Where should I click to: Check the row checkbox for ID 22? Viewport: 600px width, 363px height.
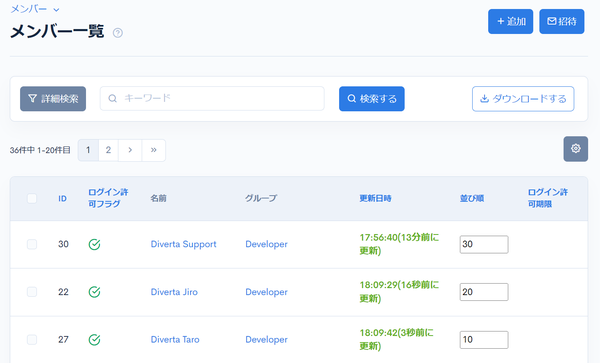pyautogui.click(x=32, y=292)
